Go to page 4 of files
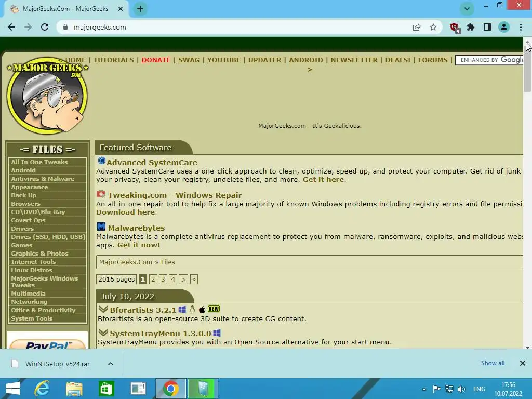Image resolution: width=532 pixels, height=399 pixels. (173, 279)
